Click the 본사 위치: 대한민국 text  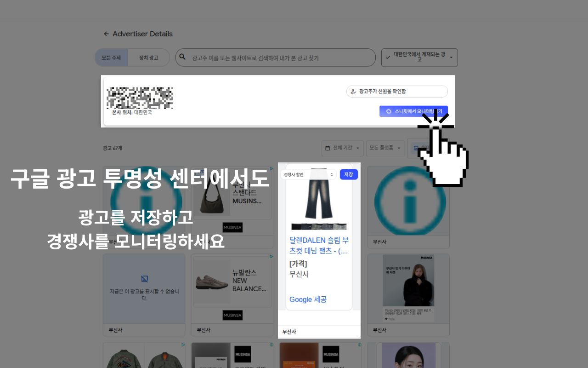pos(132,112)
